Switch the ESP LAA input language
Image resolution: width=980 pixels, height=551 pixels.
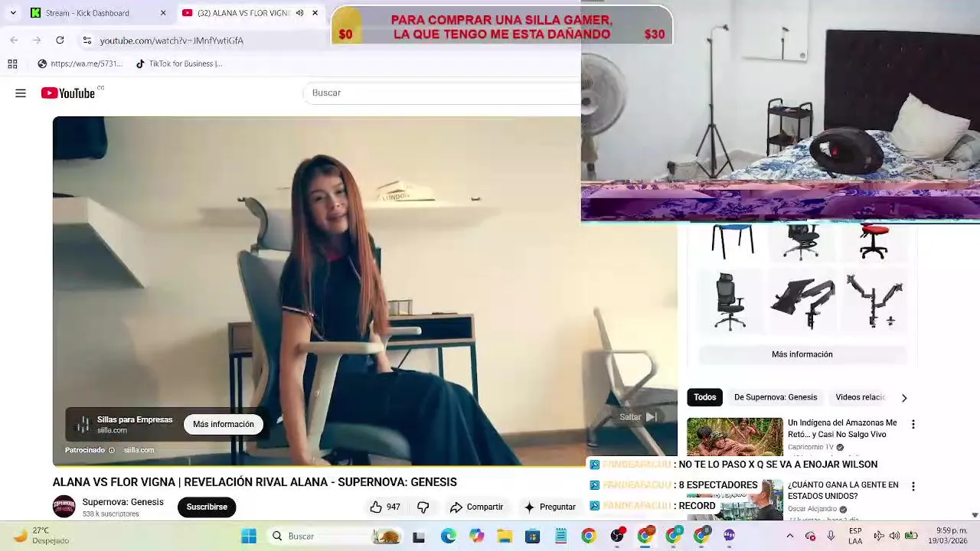point(855,536)
